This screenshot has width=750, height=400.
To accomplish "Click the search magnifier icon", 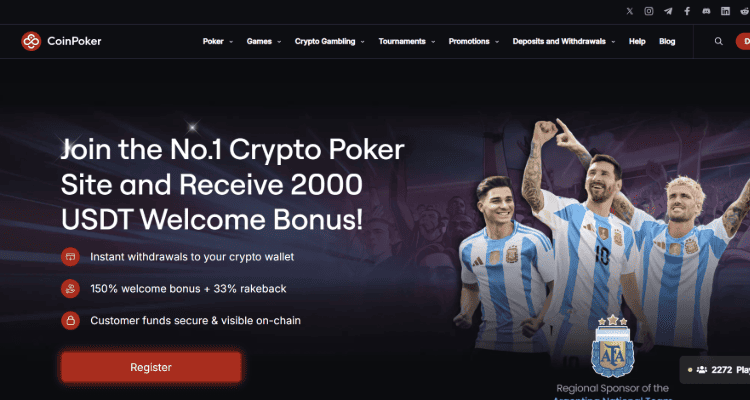I will 718,41.
